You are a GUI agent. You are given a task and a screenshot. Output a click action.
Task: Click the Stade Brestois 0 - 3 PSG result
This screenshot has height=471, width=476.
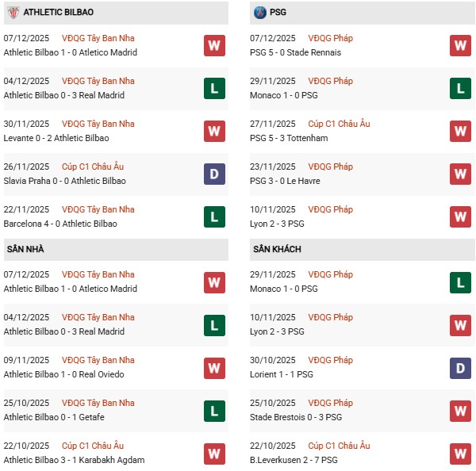point(298,417)
